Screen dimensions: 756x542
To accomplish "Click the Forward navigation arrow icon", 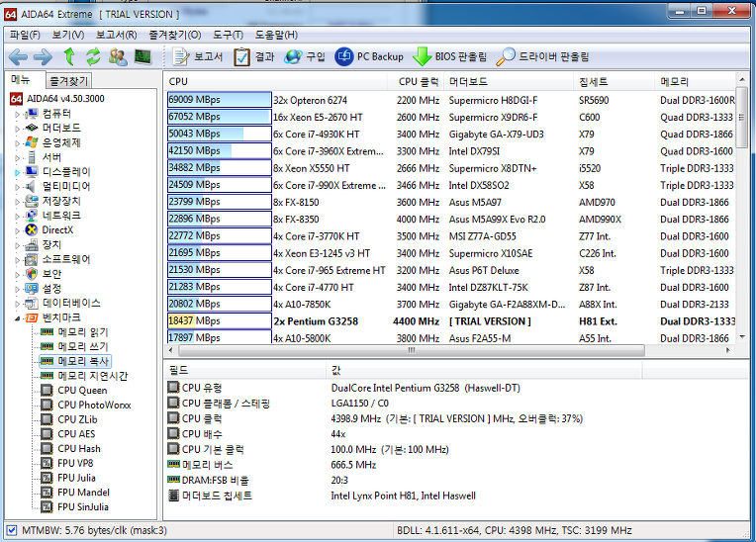I will (43, 57).
